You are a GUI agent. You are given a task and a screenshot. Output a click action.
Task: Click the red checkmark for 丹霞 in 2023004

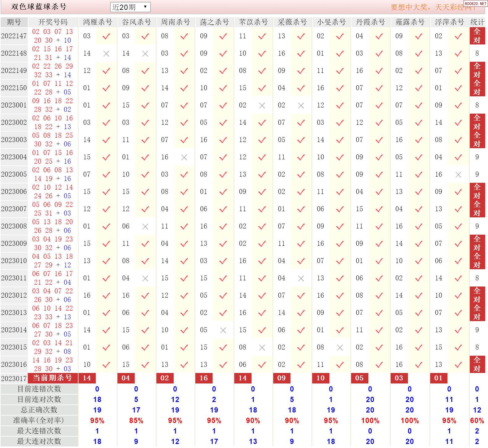point(379,157)
